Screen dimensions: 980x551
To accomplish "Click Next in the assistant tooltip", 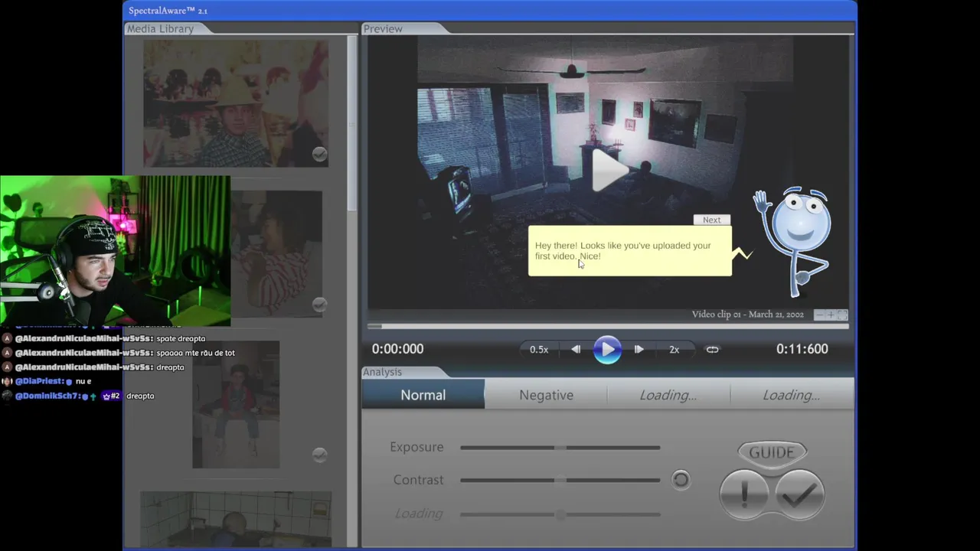I will [712, 220].
